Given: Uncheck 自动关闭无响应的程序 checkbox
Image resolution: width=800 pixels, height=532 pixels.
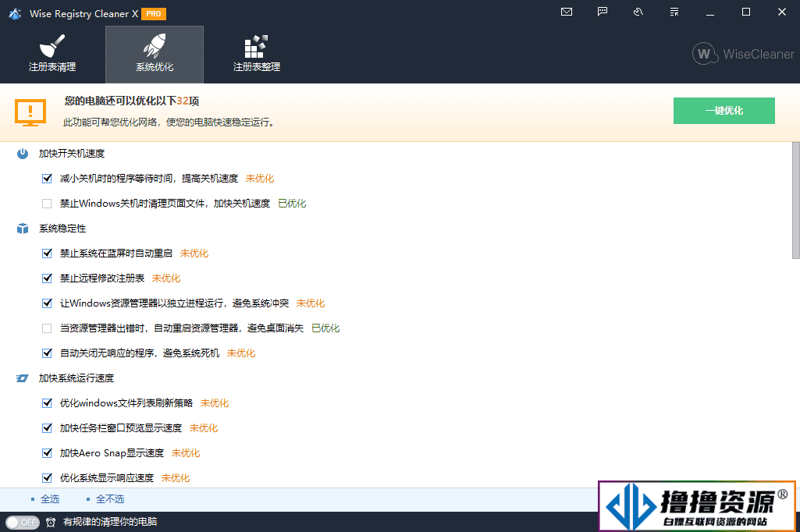Looking at the screenshot, I should tap(47, 353).
